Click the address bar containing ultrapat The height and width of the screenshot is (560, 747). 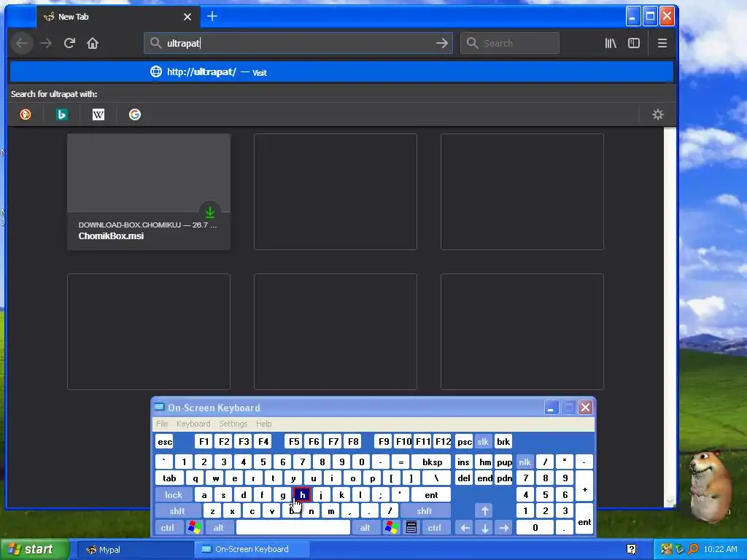coord(298,43)
